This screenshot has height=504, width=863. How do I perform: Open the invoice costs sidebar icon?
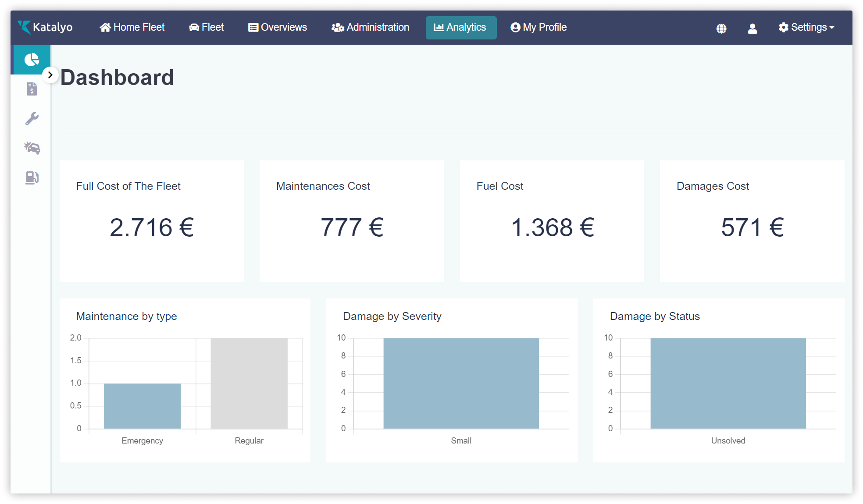pyautogui.click(x=32, y=89)
